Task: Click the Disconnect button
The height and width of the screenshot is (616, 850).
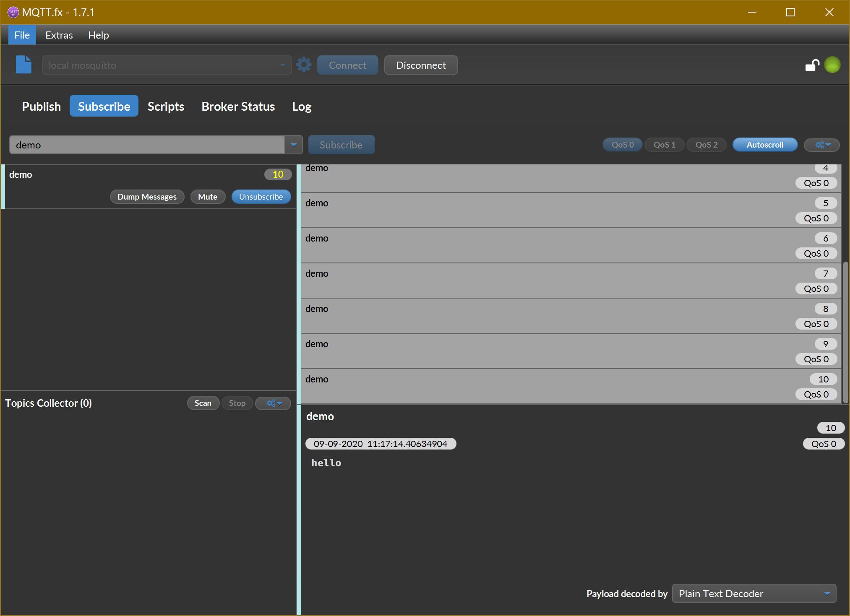Action: click(421, 65)
